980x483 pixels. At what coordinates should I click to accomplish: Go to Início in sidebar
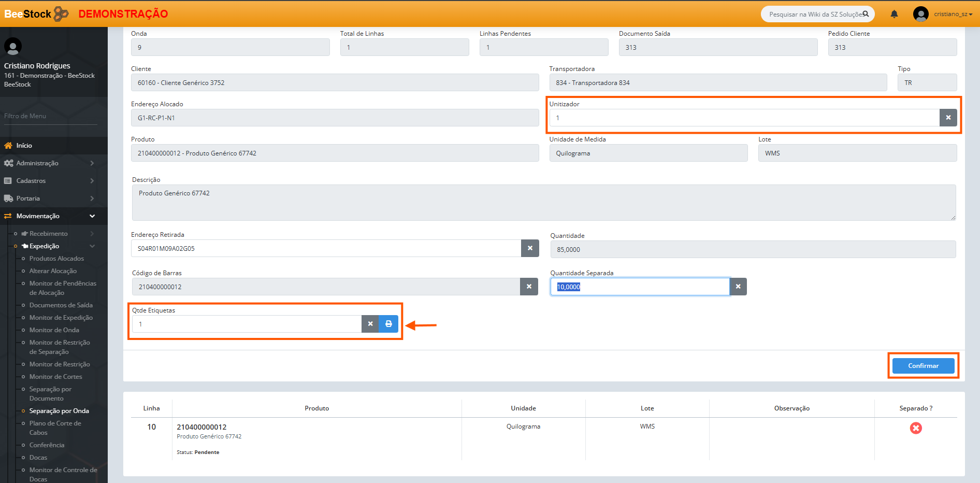[24, 146]
